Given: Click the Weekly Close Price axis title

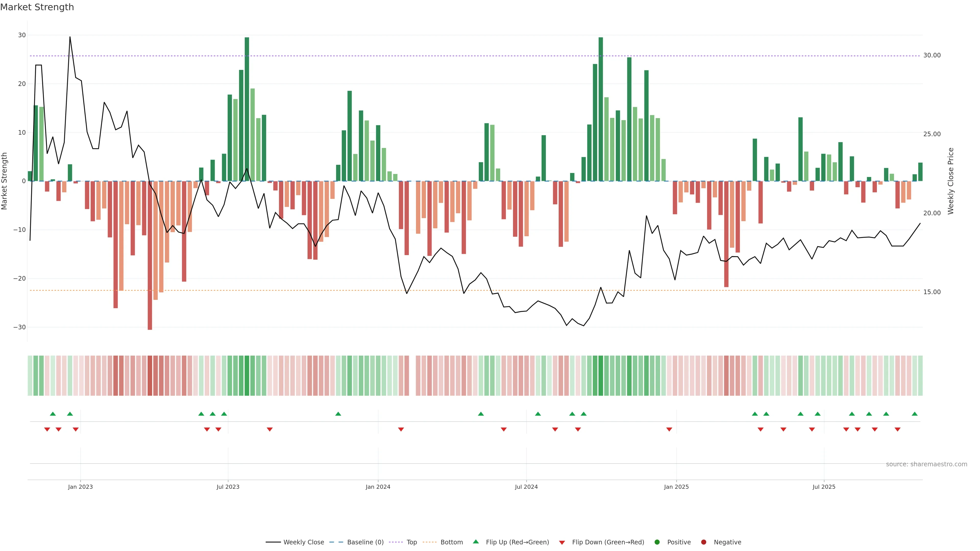Looking at the screenshot, I should coord(951,181).
